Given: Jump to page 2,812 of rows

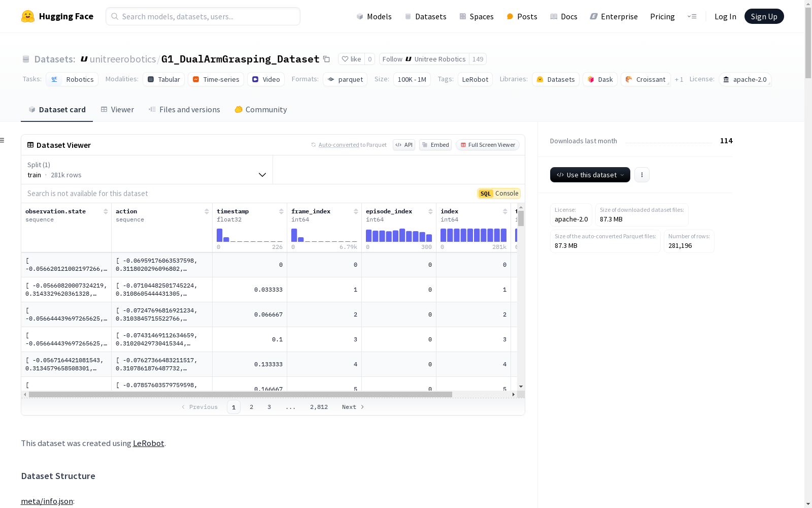Looking at the screenshot, I should tap(319, 407).
